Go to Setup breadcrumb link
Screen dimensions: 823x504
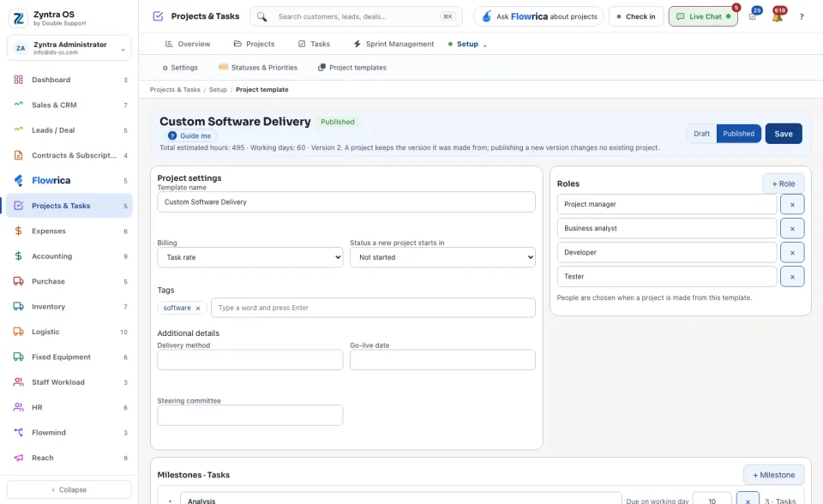coord(218,90)
